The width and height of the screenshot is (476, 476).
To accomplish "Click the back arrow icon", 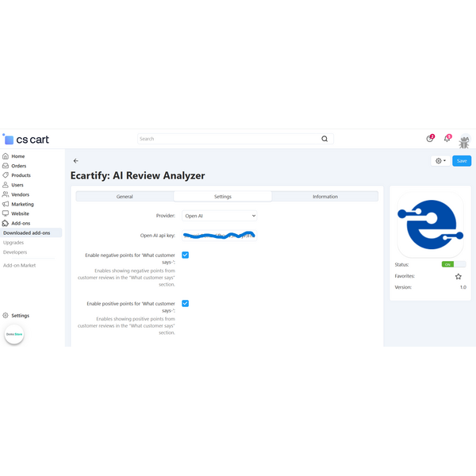I will click(x=76, y=161).
